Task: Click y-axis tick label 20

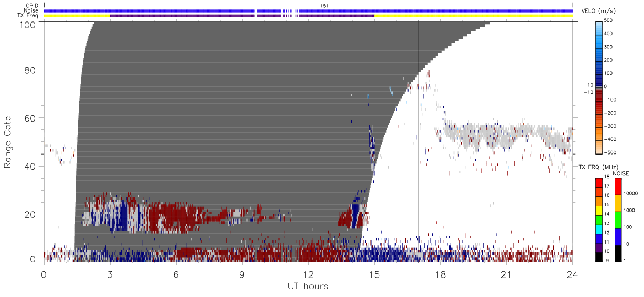Action: point(30,214)
